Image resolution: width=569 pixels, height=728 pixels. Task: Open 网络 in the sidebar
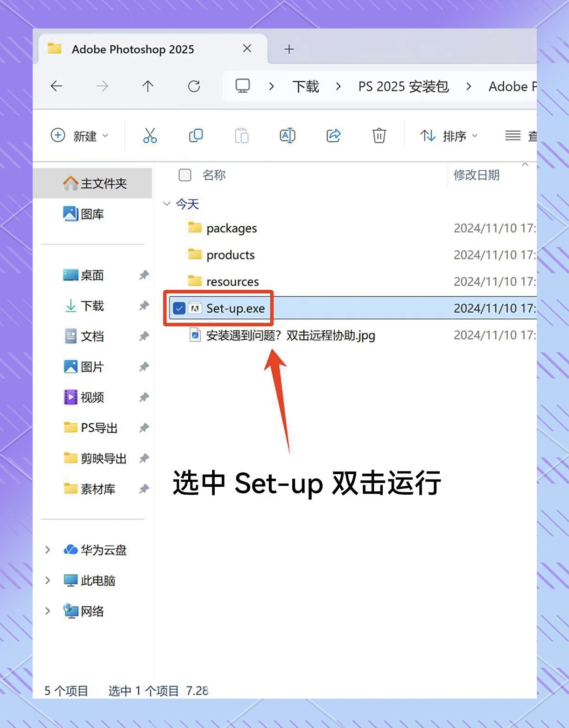tap(83, 611)
